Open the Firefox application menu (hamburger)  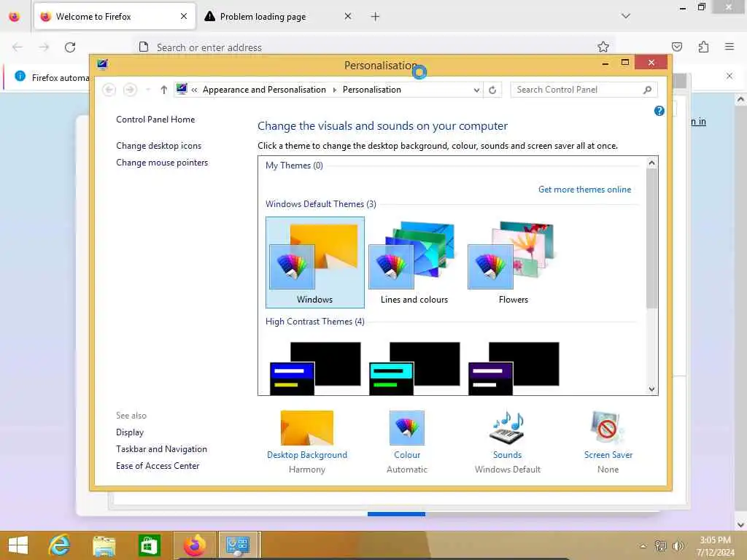[729, 47]
